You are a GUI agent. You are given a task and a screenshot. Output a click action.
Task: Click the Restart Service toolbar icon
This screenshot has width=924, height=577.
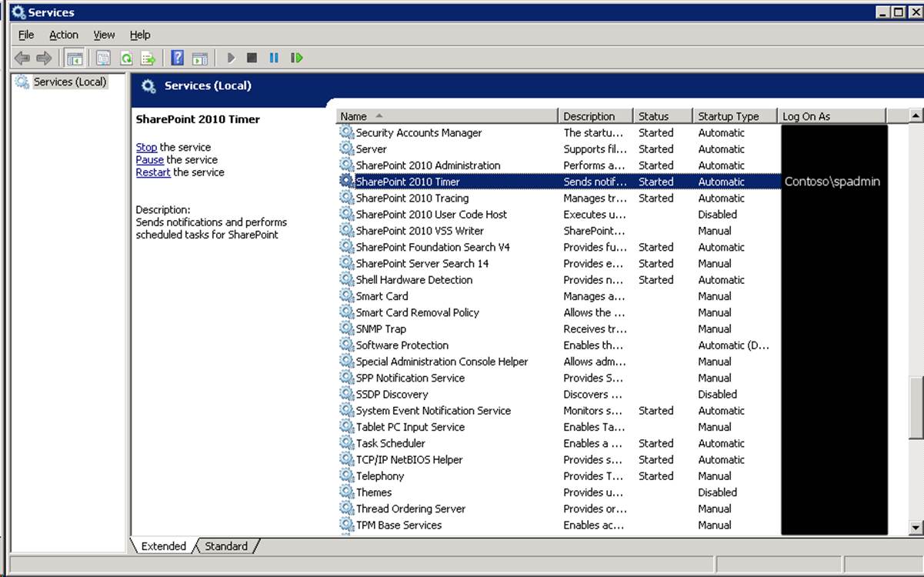[x=296, y=58]
